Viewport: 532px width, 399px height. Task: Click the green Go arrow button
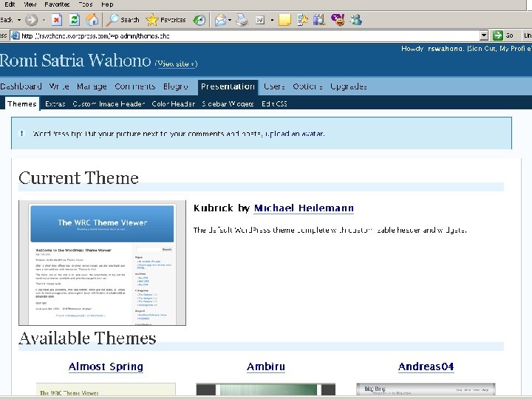[498, 35]
